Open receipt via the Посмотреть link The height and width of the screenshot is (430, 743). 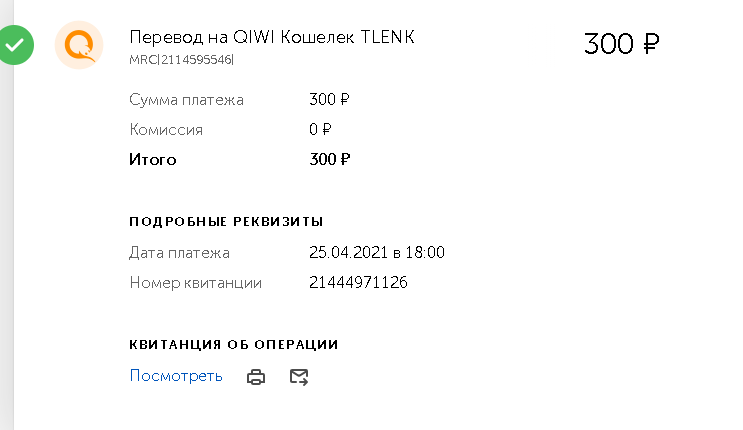coord(176,376)
